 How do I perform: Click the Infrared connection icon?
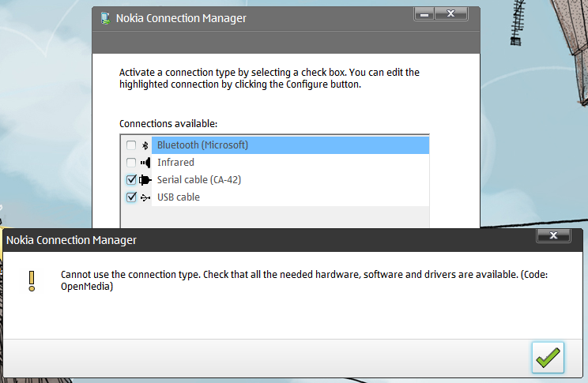[145, 162]
